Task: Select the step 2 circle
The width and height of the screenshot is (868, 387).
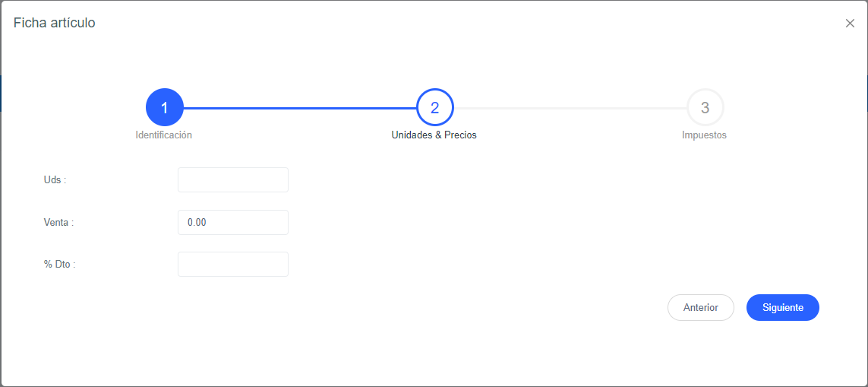Action: [434, 108]
